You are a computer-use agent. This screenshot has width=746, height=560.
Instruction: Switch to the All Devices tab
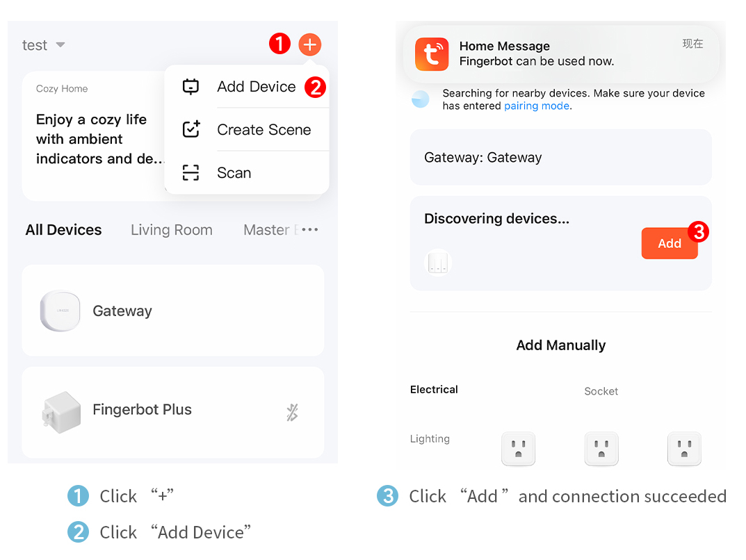pos(64,230)
